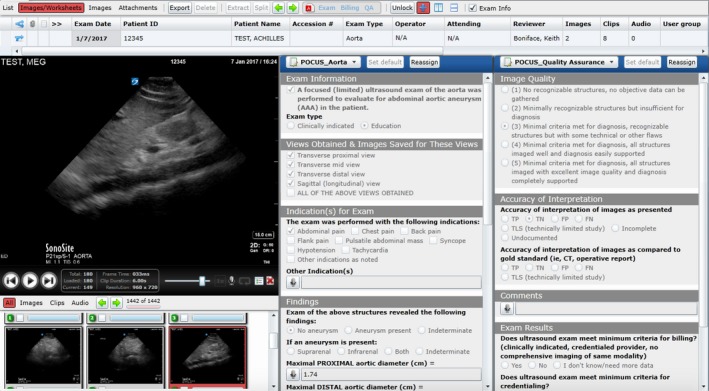Go to next image with green arrow above thumbnails

tap(116, 302)
